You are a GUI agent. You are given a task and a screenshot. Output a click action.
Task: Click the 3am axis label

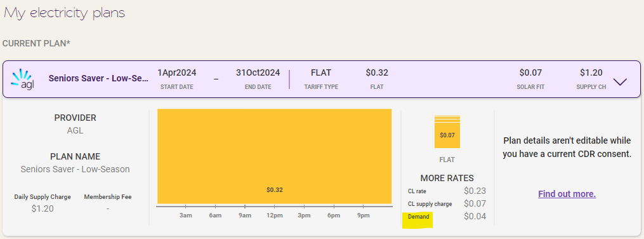186,215
